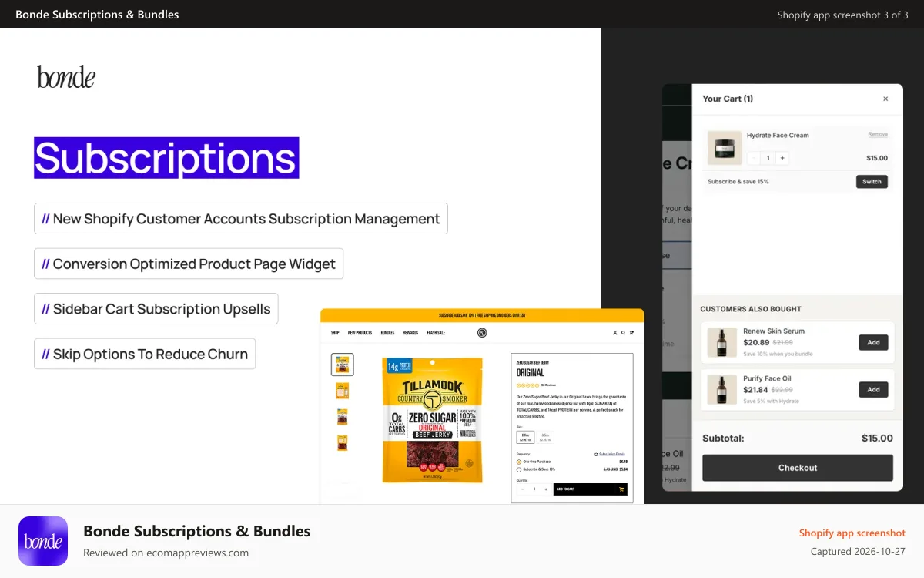Select Subscribe & Save 10% radio option
Screen dimensions: 924x578
tap(519, 469)
